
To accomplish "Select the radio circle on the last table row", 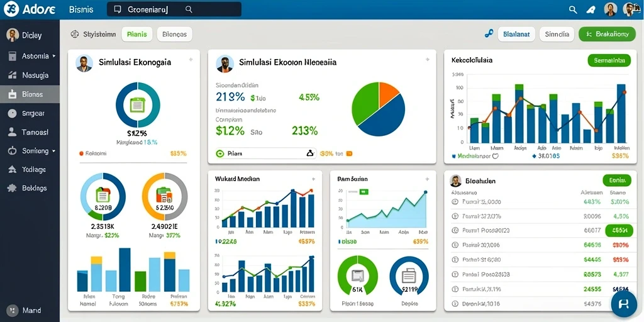I will (455, 304).
